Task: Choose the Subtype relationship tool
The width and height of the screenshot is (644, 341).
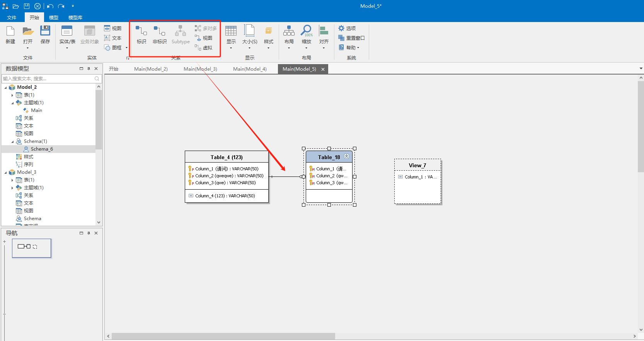Action: [181, 35]
